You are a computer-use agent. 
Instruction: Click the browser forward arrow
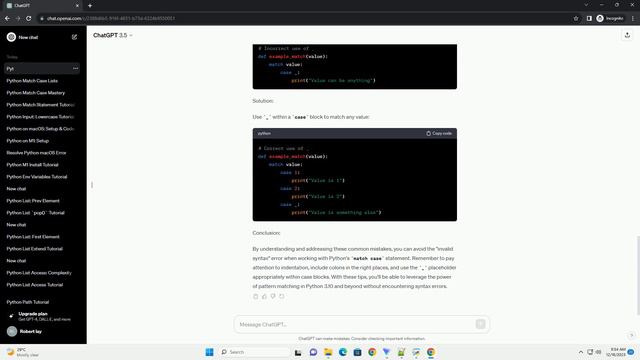pos(18,18)
